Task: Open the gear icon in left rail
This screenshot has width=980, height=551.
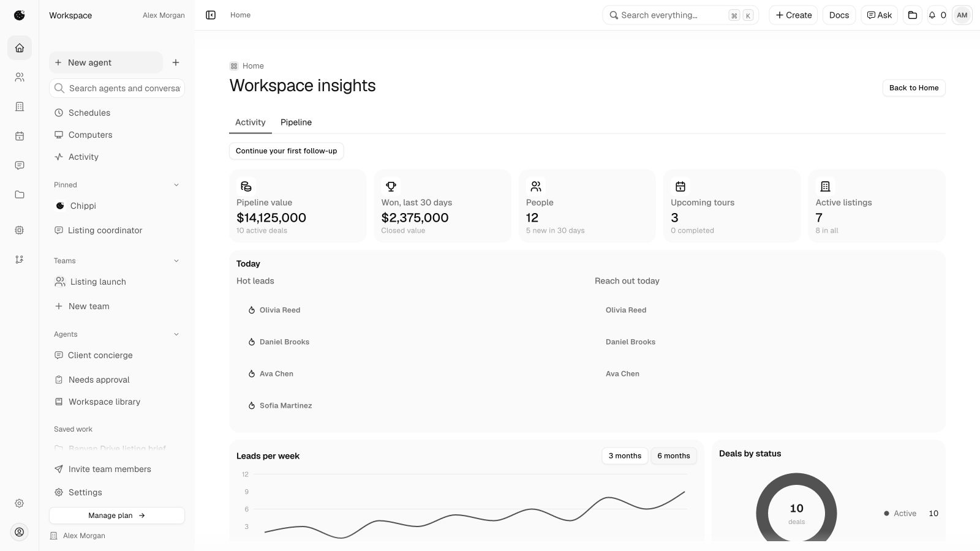Action: pyautogui.click(x=20, y=503)
